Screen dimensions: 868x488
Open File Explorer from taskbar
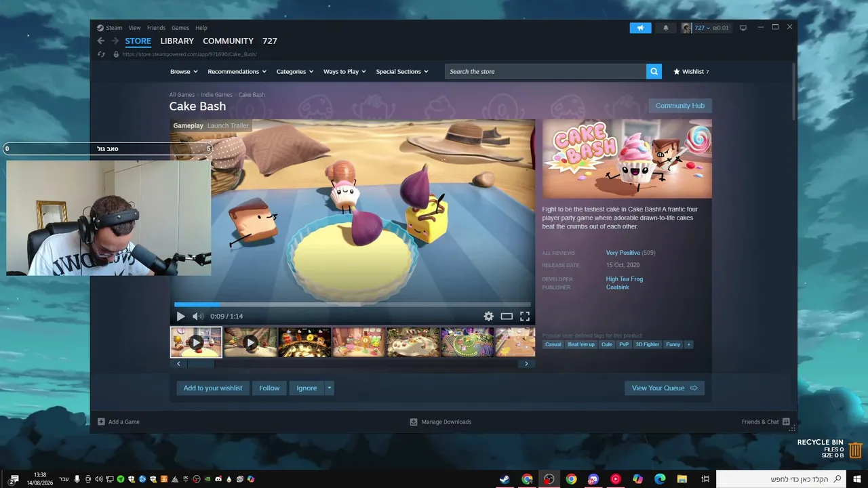click(682, 479)
